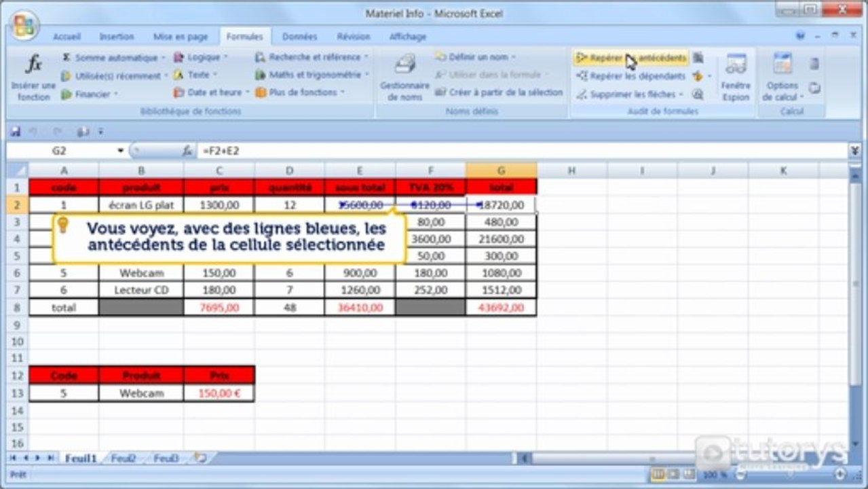Expand the error checking dropdown arrow
Image resolution: width=868 pixels, height=489 pixels.
tap(709, 76)
